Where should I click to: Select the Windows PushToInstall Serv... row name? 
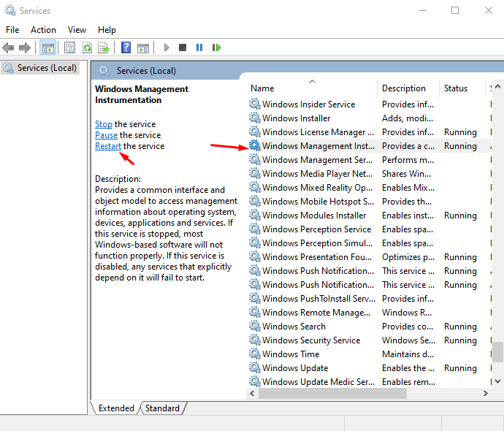[318, 299]
